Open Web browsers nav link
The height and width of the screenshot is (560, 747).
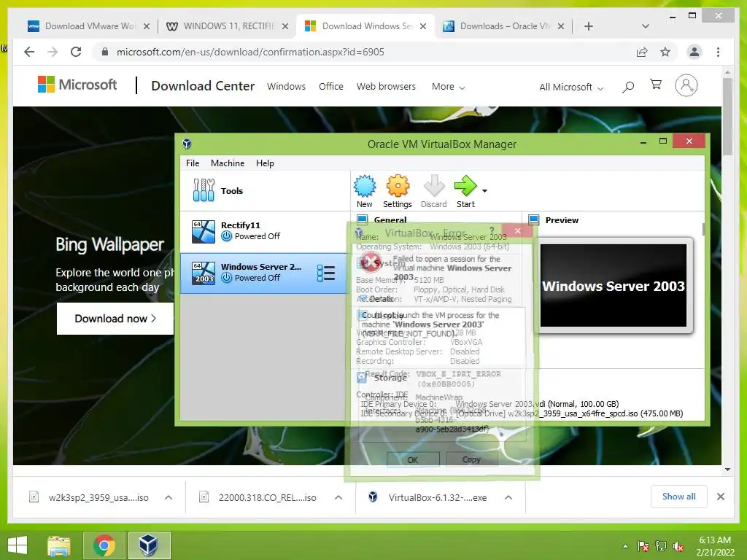386,86
